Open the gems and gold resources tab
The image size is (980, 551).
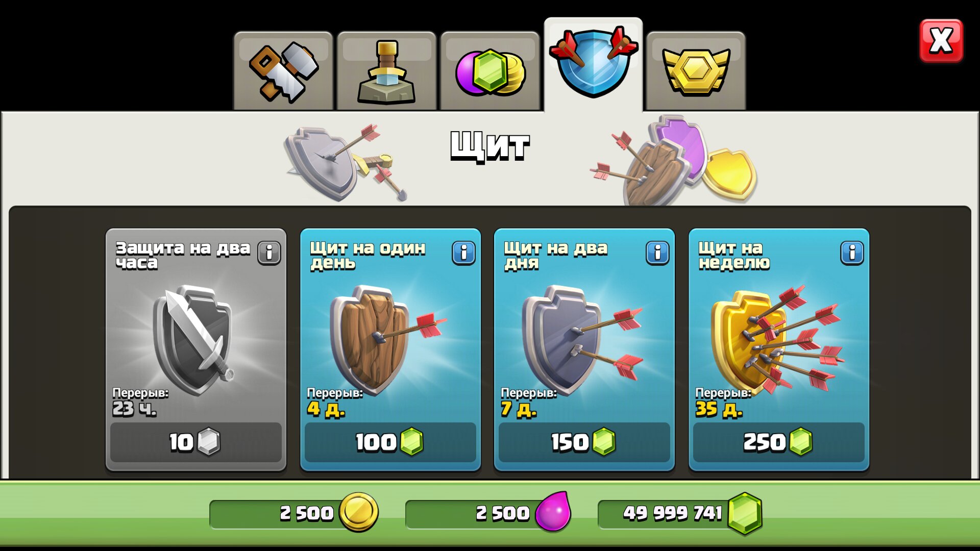tap(490, 71)
